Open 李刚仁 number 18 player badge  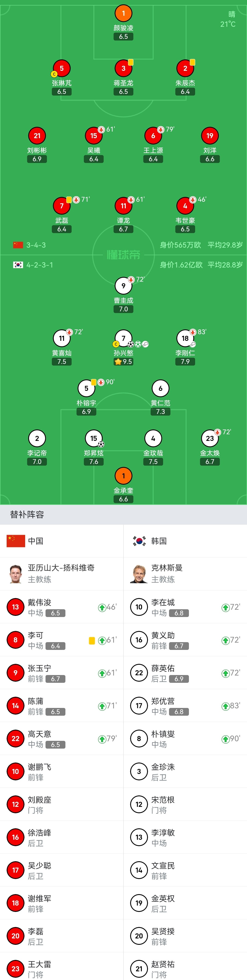coord(185,338)
